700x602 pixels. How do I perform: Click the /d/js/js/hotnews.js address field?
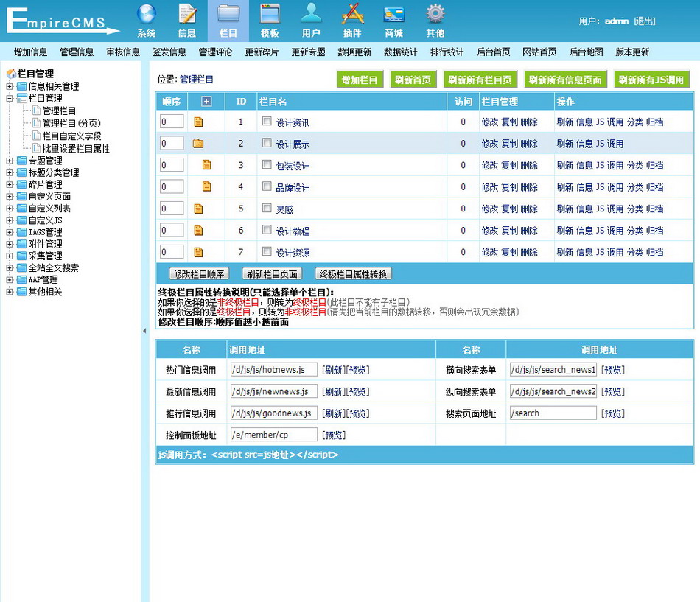(x=274, y=369)
